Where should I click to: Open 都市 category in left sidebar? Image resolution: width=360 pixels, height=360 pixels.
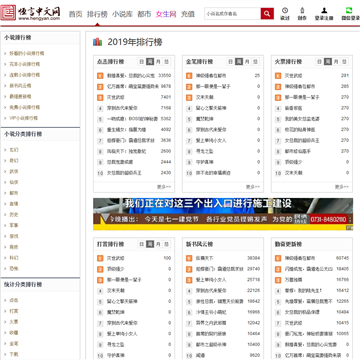pyautogui.click(x=14, y=193)
